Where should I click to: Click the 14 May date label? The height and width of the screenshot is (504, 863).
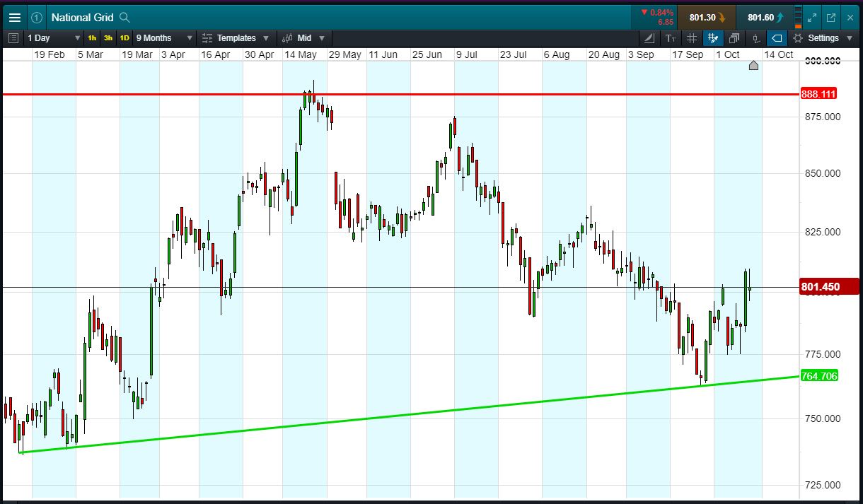click(301, 54)
